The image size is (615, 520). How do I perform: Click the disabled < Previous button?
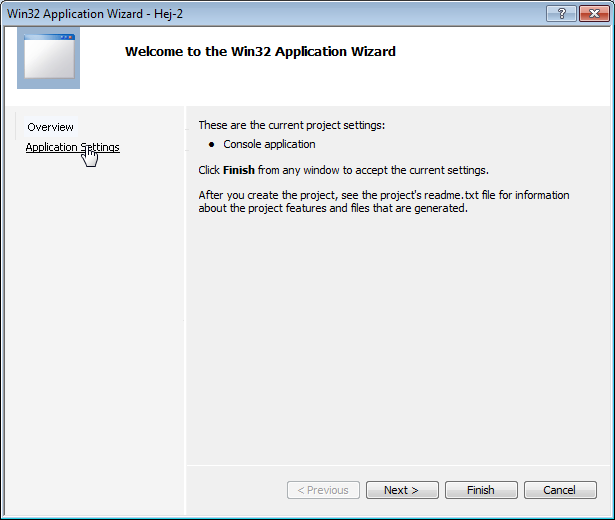323,490
